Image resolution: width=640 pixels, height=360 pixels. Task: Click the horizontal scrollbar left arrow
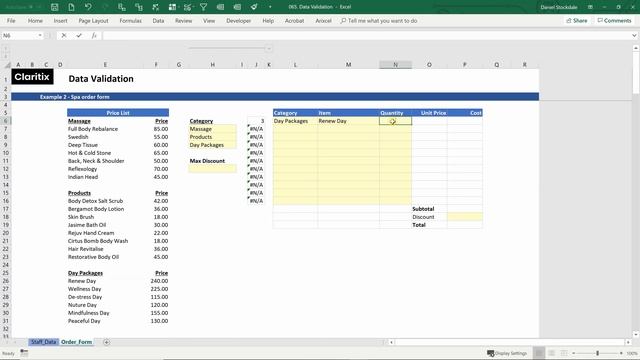391,342
